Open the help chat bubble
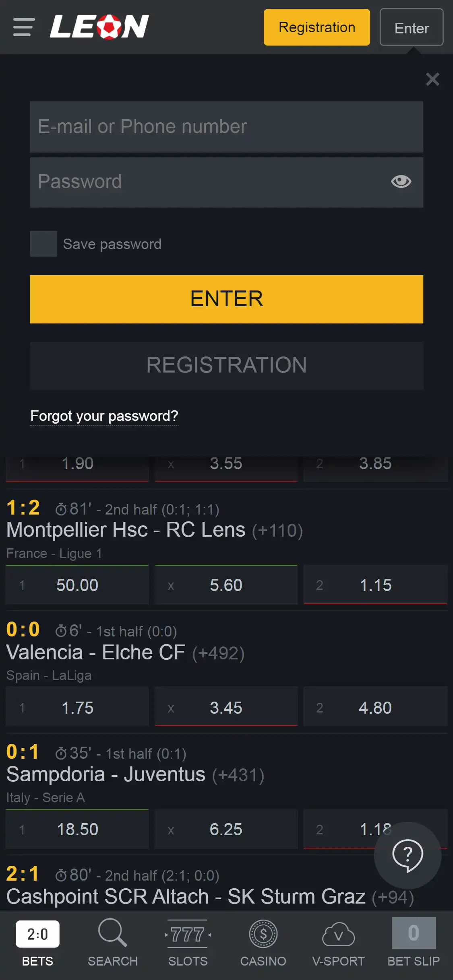The image size is (453, 980). coord(407,855)
